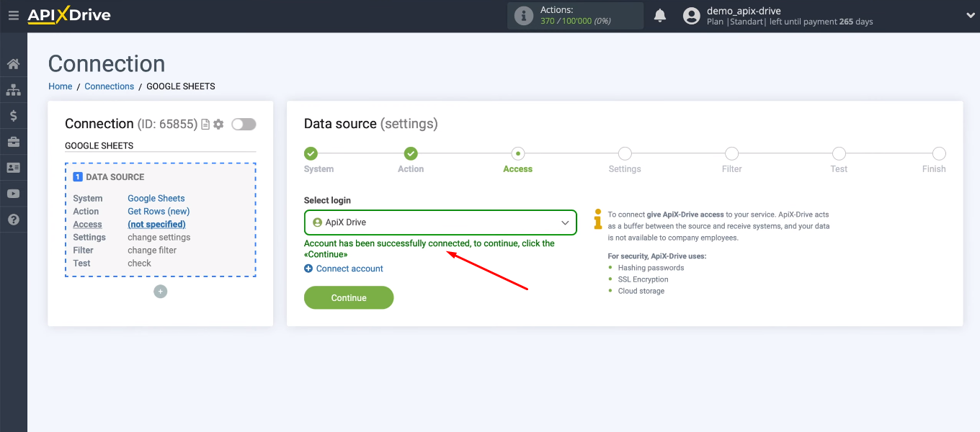Image resolution: width=980 pixels, height=432 pixels.
Task: Open the help question mark icon in sidebar
Action: (x=13, y=219)
